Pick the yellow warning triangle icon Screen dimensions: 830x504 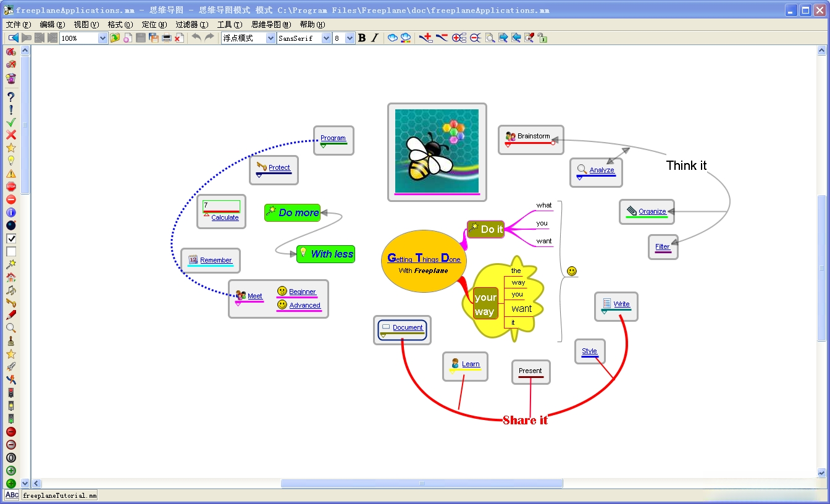coord(10,174)
